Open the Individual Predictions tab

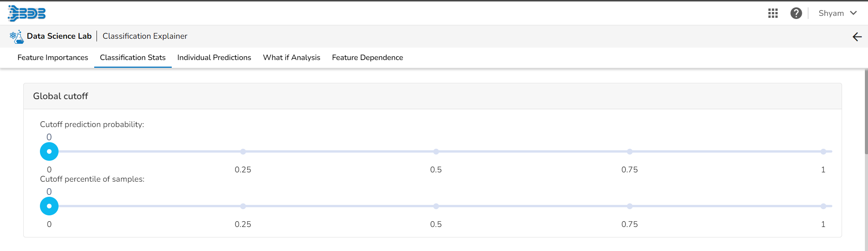click(x=214, y=57)
